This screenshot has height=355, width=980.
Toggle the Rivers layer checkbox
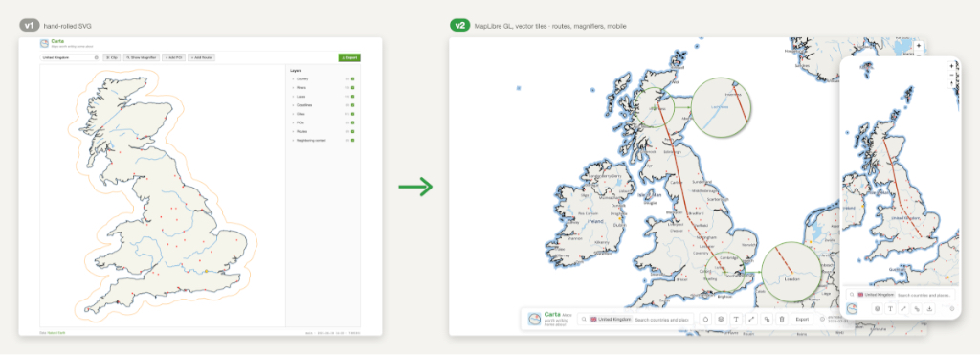coord(352,87)
